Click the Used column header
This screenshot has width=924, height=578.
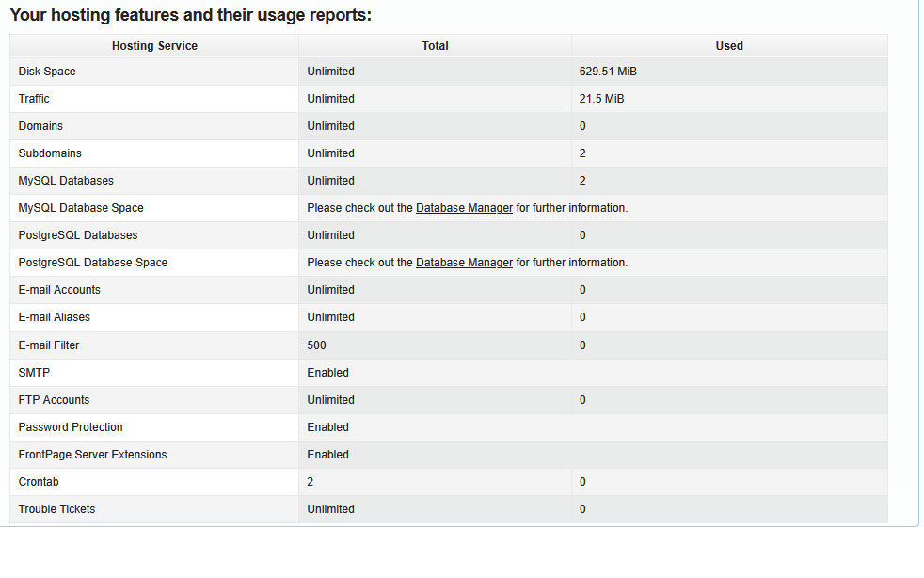coord(728,45)
